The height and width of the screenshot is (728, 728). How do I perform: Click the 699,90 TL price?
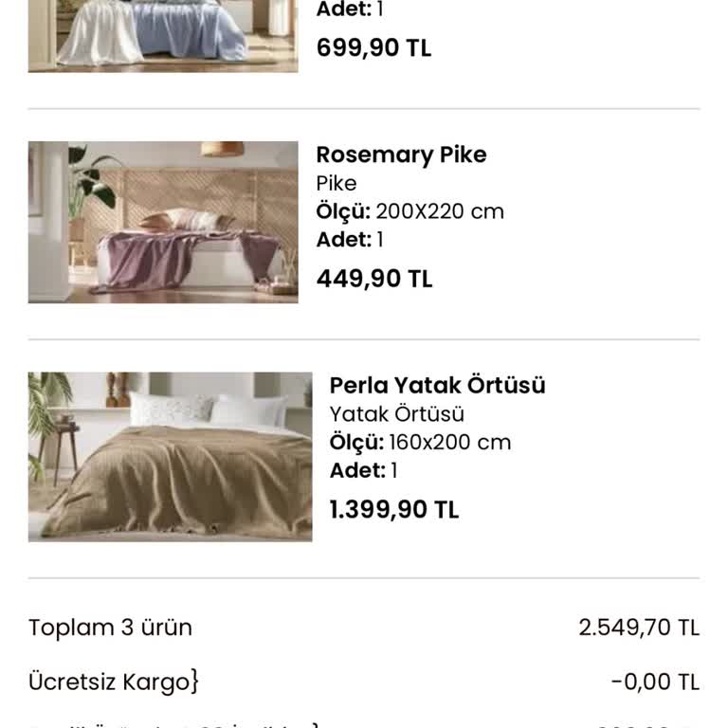coord(373,48)
